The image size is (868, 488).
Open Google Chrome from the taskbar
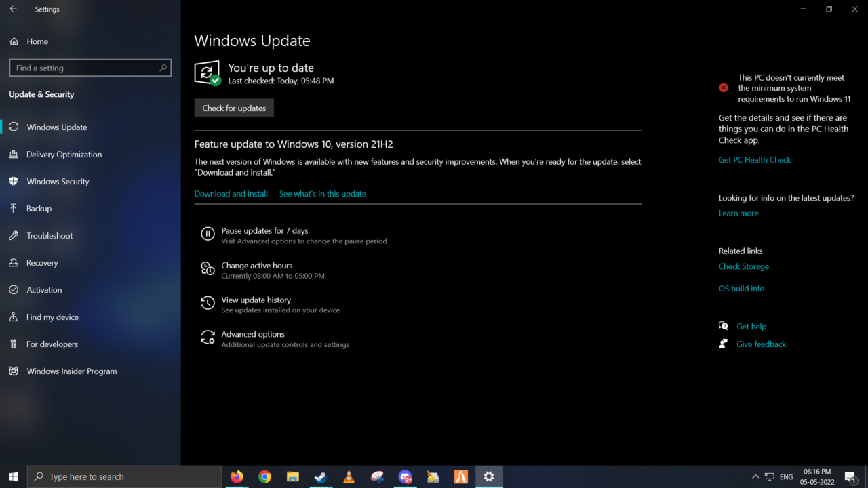pos(265,476)
